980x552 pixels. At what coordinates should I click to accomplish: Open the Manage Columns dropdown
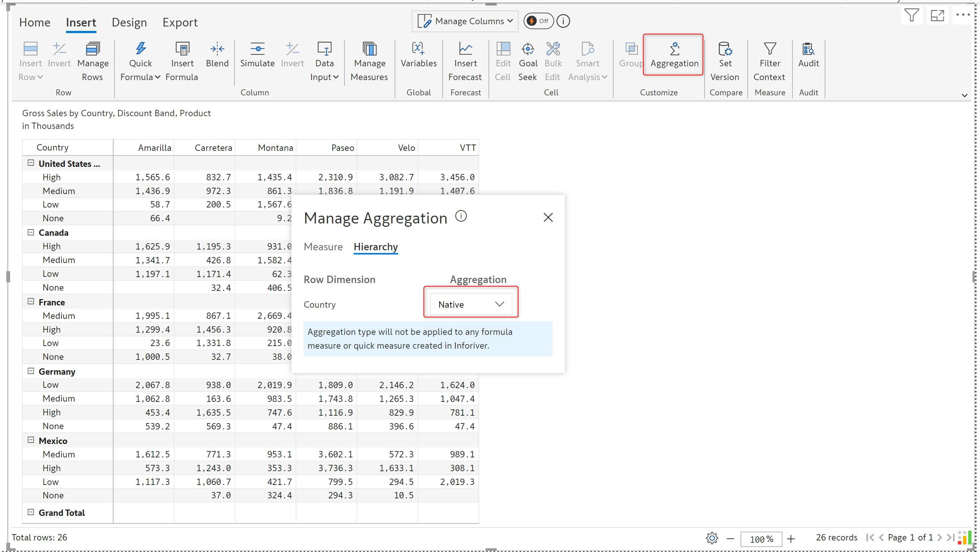click(465, 21)
